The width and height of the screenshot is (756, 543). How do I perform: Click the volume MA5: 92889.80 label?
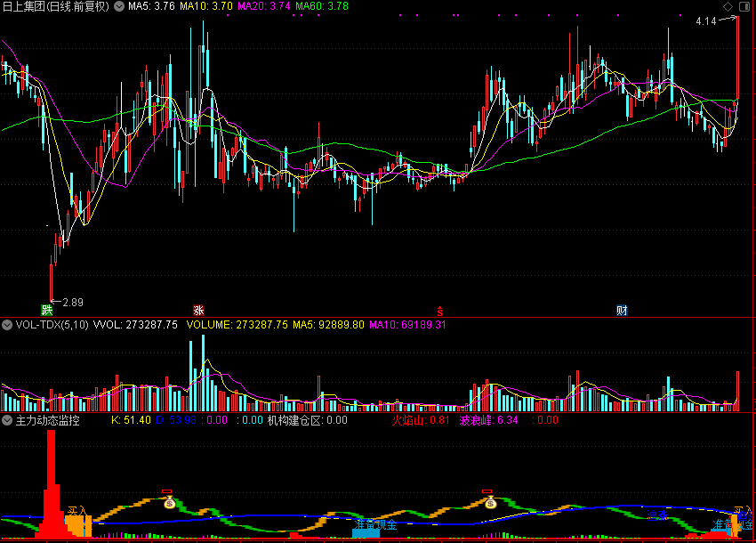coord(329,325)
